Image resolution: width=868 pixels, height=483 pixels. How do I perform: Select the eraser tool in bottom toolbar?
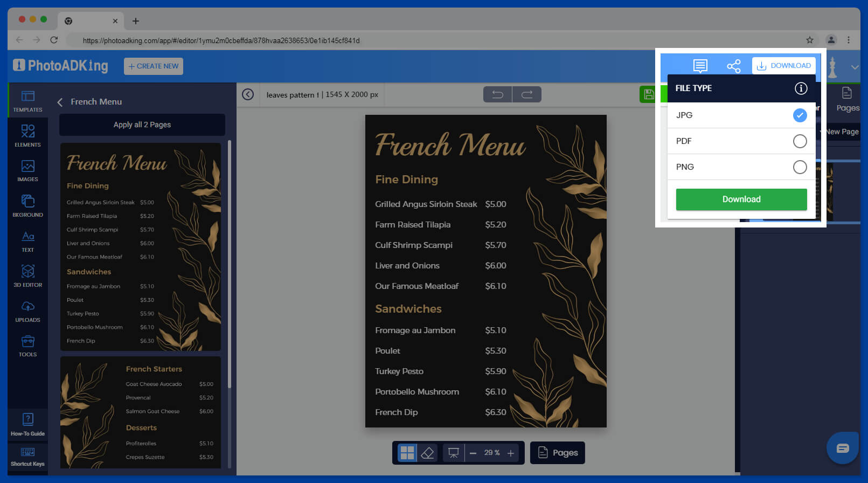coord(427,453)
